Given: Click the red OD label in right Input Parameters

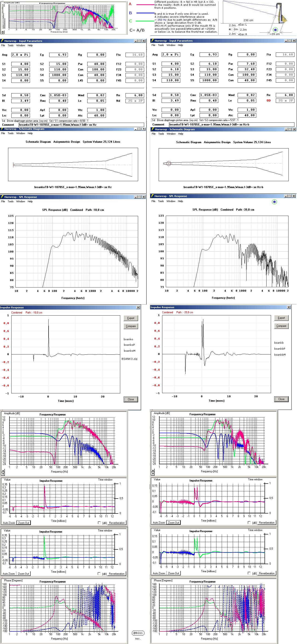Looking at the screenshot, I should point(268,101).
